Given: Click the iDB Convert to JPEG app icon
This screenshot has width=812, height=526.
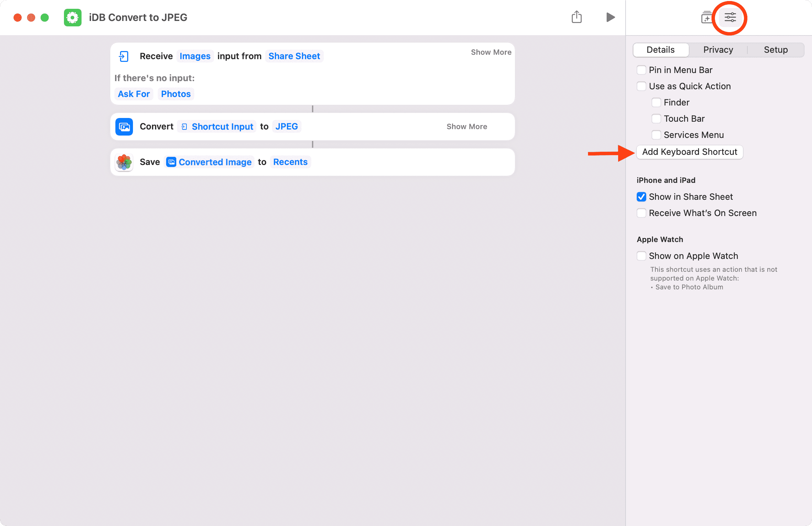Looking at the screenshot, I should coord(72,17).
